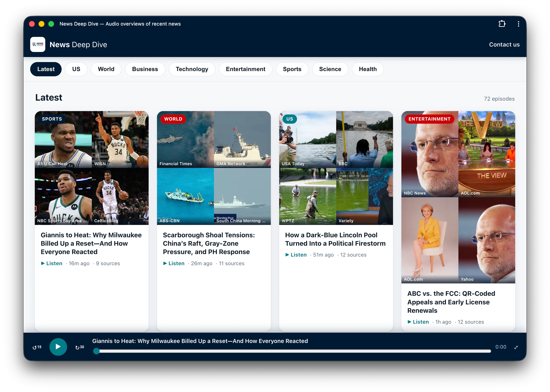The height and width of the screenshot is (392, 550).
Task: Click the News Deep Dive logo icon
Action: tap(38, 44)
